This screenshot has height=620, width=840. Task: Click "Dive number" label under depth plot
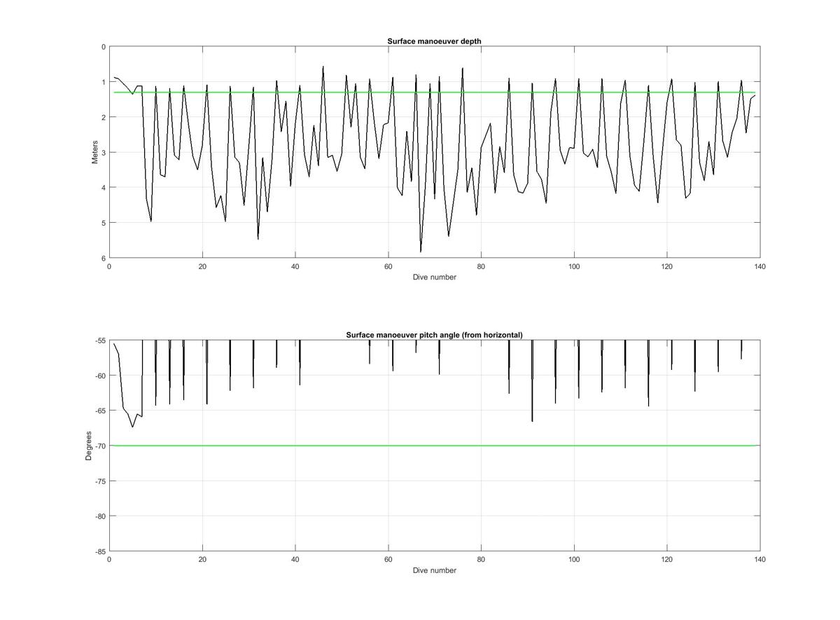tap(434, 277)
